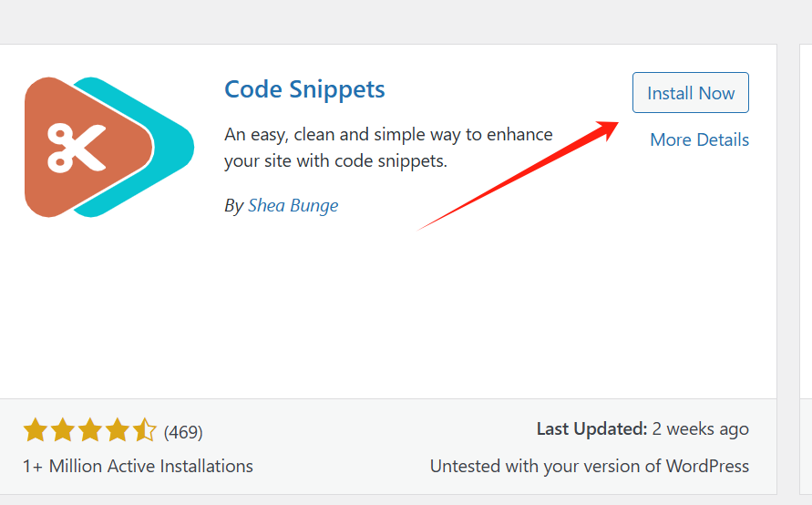Viewport: 812px width, 505px height.
Task: Click the italic "By" text before author
Action: [233, 206]
